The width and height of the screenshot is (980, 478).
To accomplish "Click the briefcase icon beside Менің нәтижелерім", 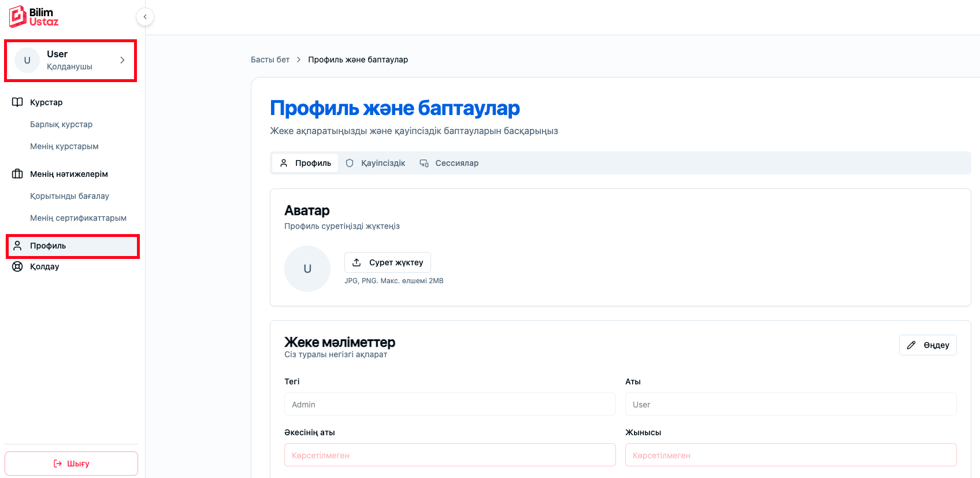I will coord(17,174).
